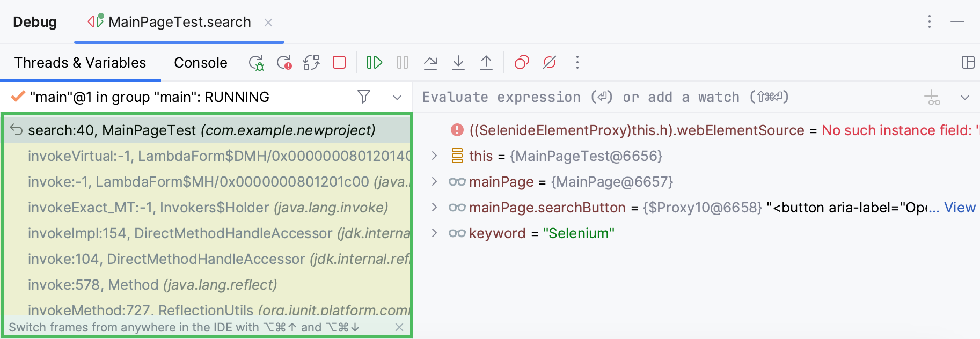The height and width of the screenshot is (339, 980).
Task: Click the watch glasses icon for mainPage
Action: (457, 182)
